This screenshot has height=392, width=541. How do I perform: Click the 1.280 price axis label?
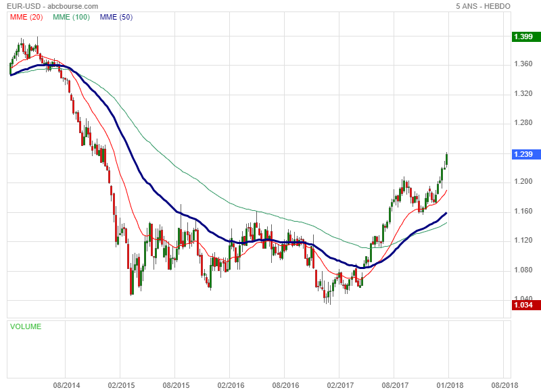[523, 123]
